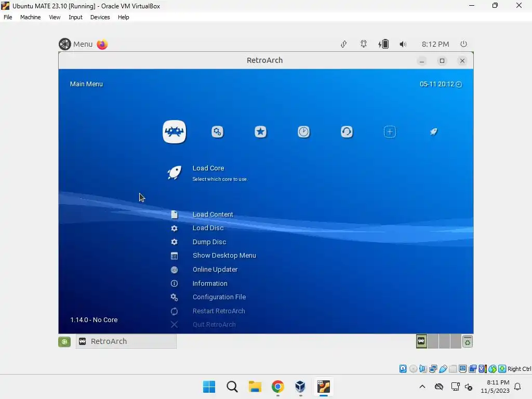This screenshot has height=399, width=532.
Task: Open the trash applet in MATE bottom panel
Action: (467, 342)
